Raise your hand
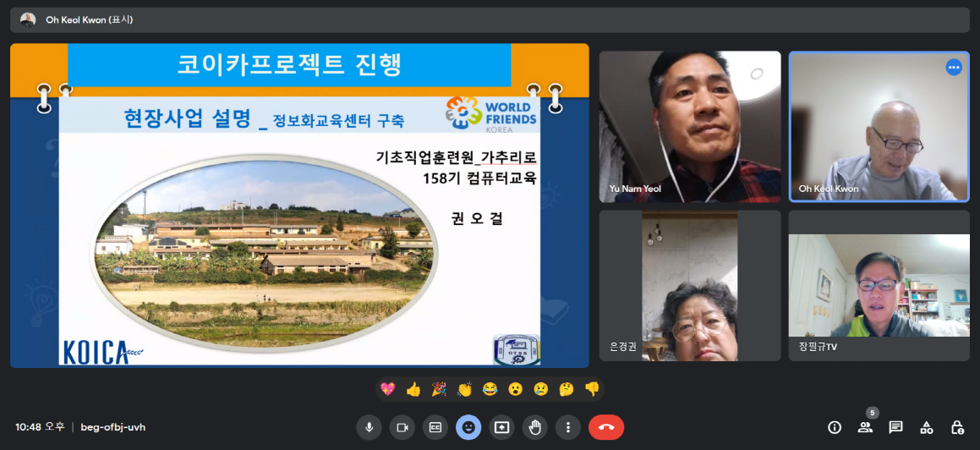This screenshot has height=450, width=980. [534, 427]
